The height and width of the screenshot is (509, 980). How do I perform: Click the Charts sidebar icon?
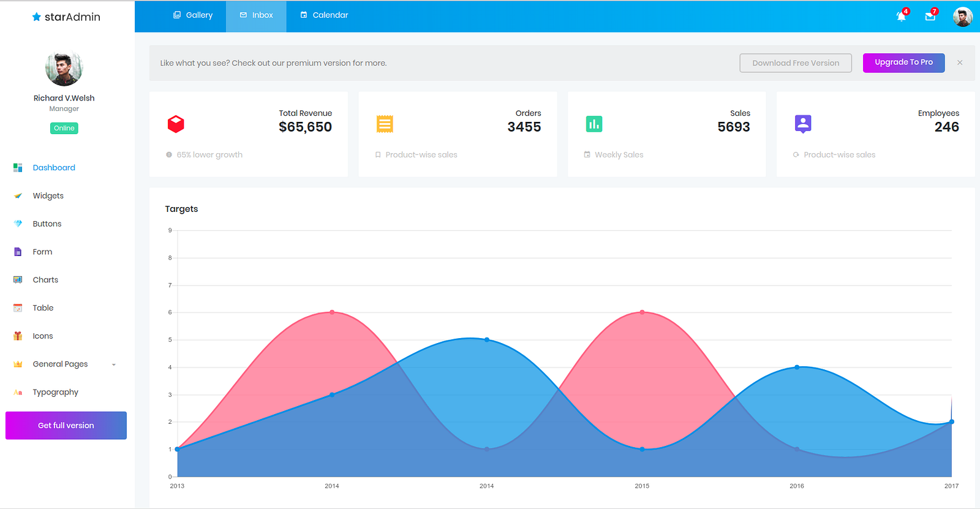[x=18, y=280]
